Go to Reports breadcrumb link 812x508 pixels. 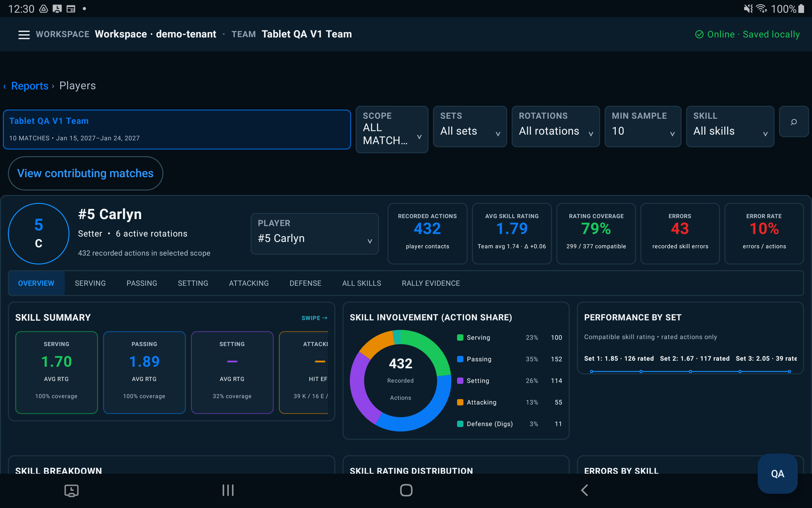point(30,86)
